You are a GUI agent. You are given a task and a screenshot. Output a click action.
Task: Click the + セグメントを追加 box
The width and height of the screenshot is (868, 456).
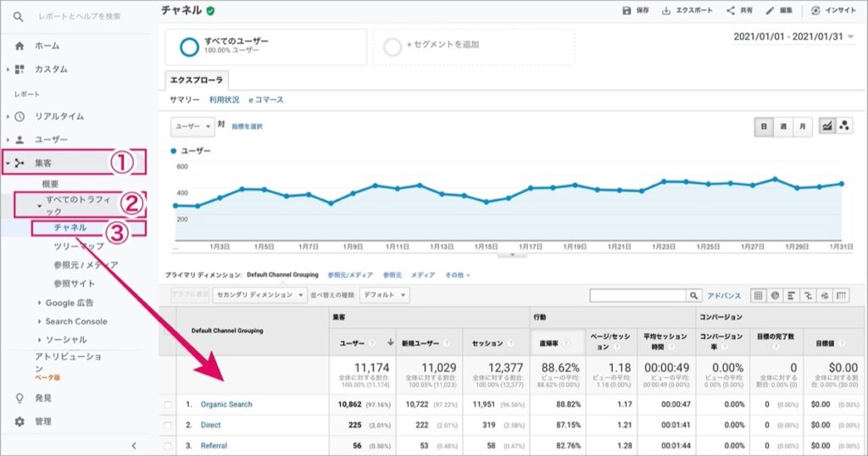point(474,47)
